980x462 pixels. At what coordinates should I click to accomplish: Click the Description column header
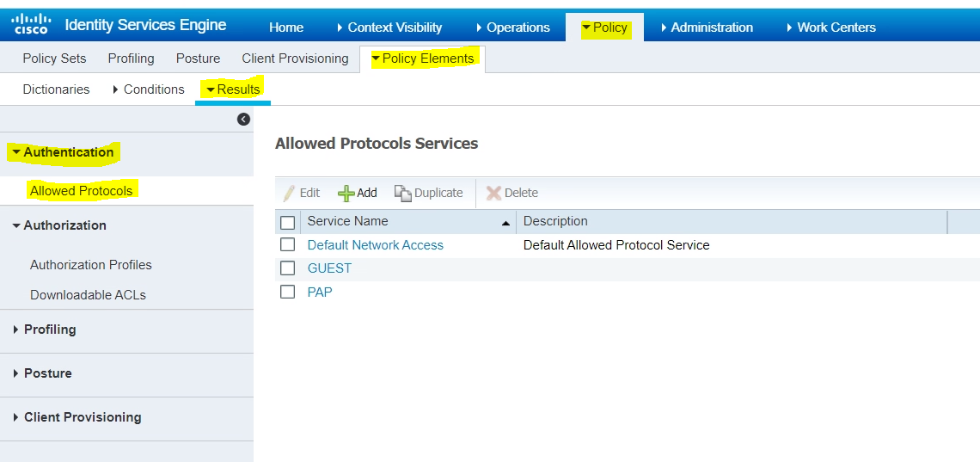tap(555, 221)
